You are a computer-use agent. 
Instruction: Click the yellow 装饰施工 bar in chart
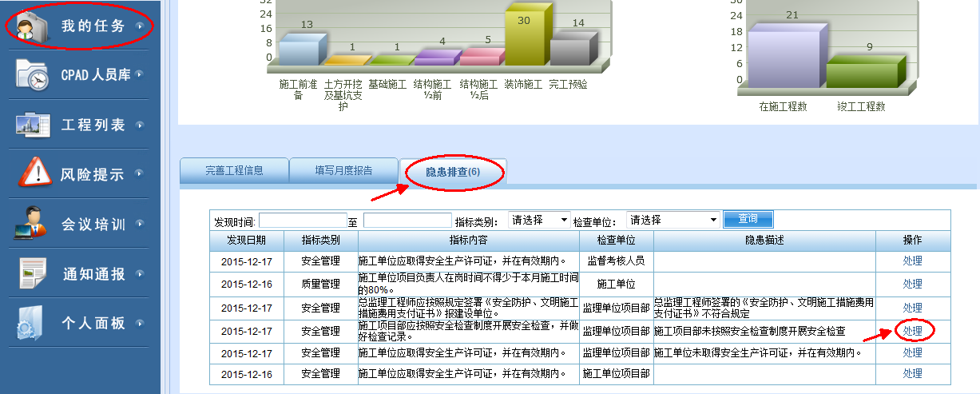pyautogui.click(x=524, y=38)
